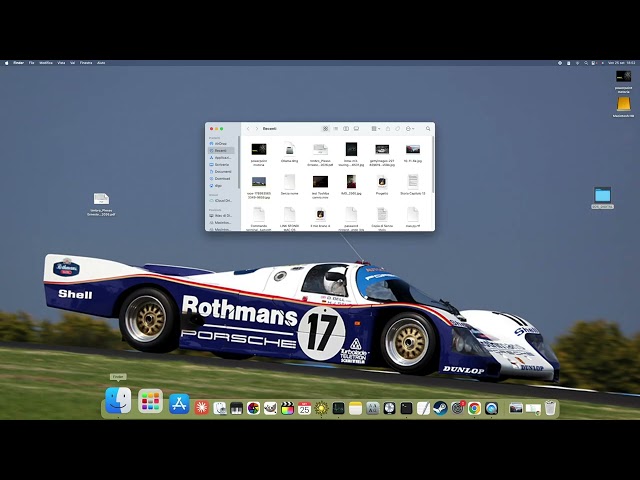
Task: Open the Trash in the Dock
Action: (x=550, y=408)
